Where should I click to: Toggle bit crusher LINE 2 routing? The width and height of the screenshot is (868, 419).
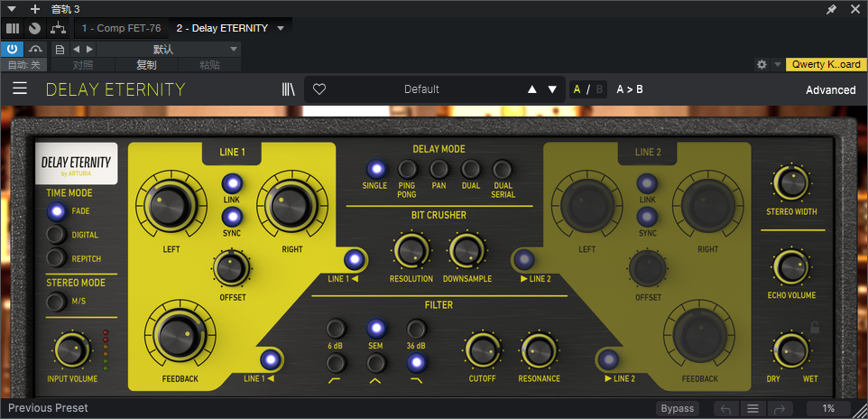pos(523,259)
